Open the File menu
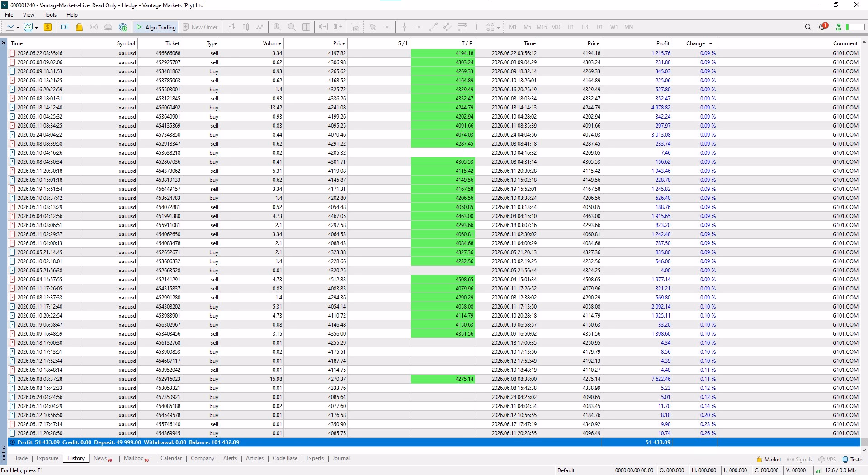 (x=9, y=15)
